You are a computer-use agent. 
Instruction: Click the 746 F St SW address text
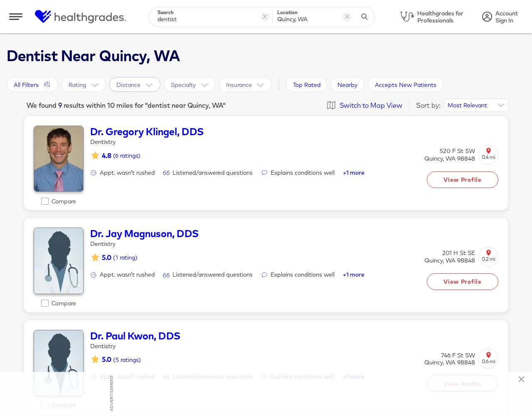[x=458, y=355]
